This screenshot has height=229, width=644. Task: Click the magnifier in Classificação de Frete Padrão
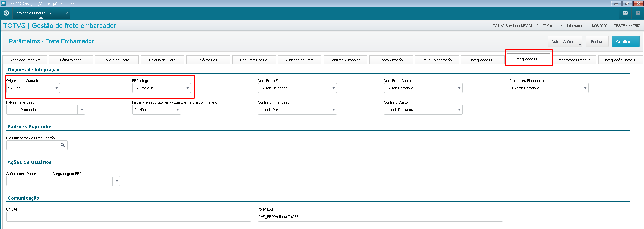[63, 145]
